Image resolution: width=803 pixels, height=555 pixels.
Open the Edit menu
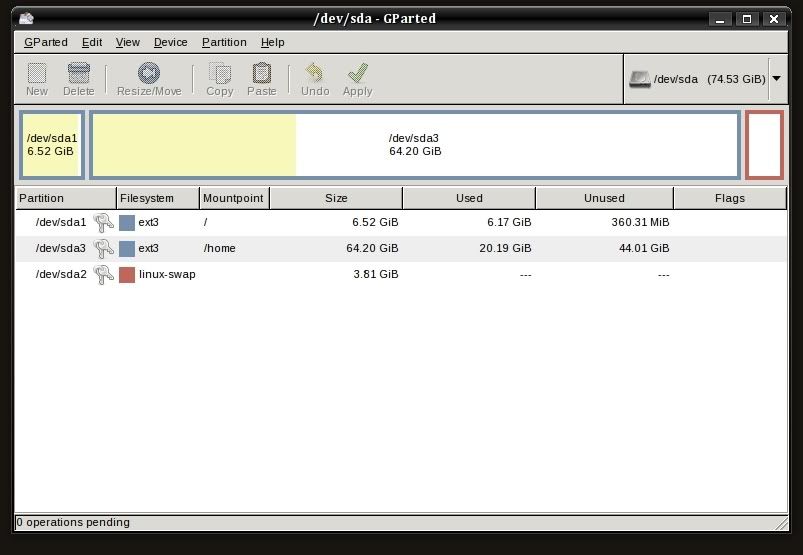pyautogui.click(x=92, y=42)
